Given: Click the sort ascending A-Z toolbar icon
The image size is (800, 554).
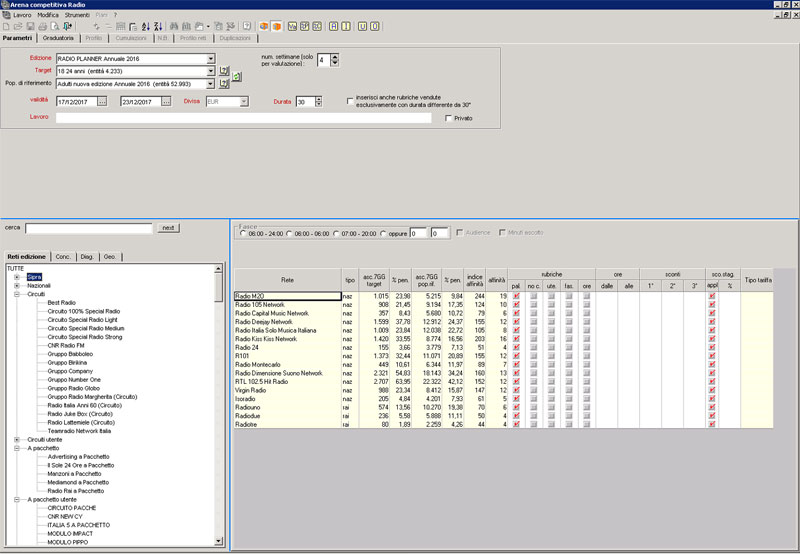Looking at the screenshot, I should click(x=144, y=26).
